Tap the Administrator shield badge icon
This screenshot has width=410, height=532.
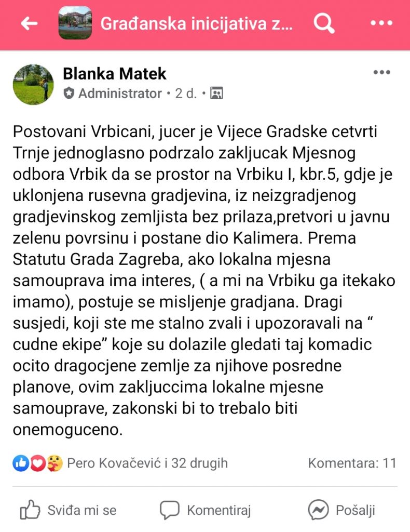pos(69,94)
